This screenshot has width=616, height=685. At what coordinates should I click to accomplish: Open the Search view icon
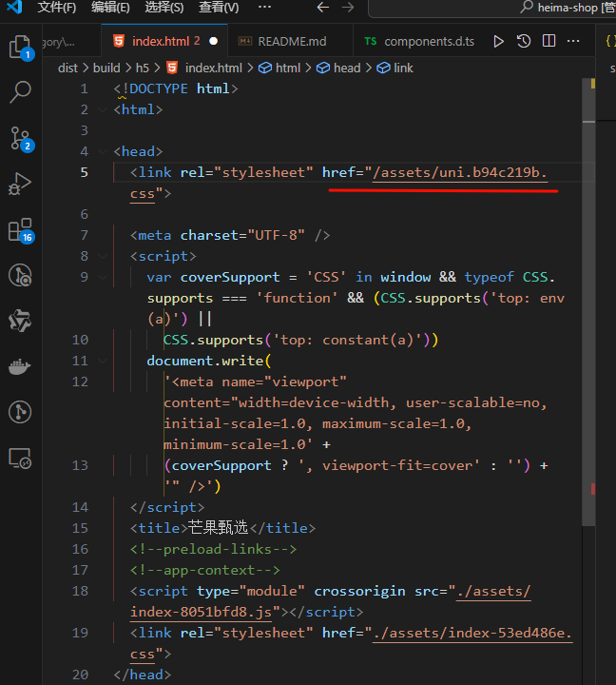[20, 92]
